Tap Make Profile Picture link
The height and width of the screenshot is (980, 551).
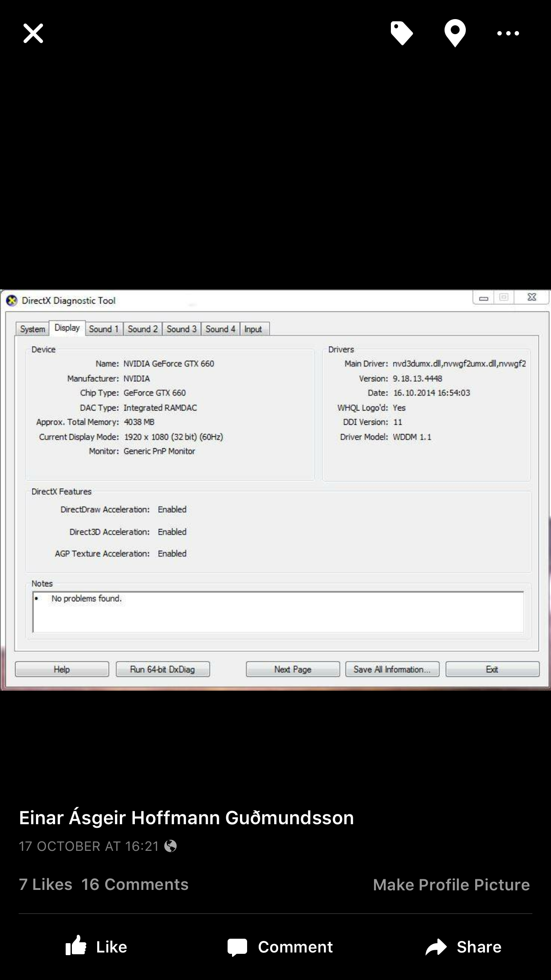pyautogui.click(x=451, y=885)
